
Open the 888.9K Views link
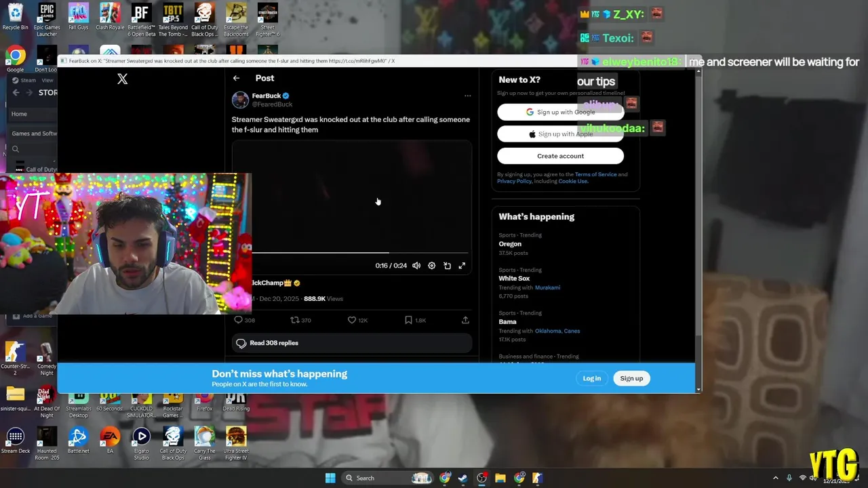[x=323, y=298]
